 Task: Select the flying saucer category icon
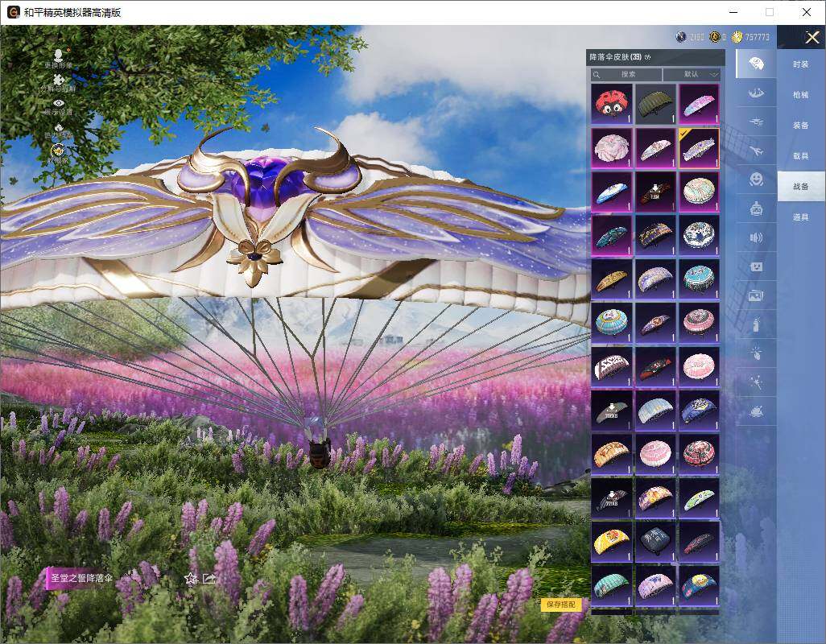[756, 411]
